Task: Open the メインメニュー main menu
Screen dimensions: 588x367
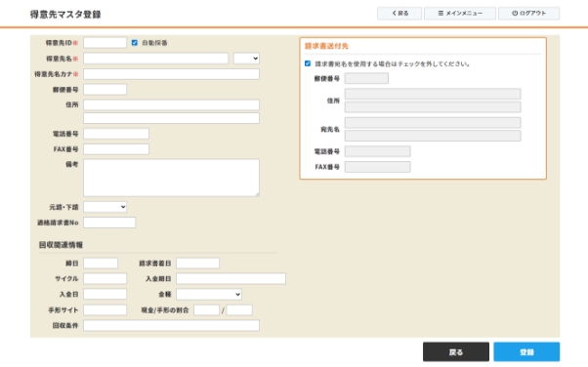Action: coord(460,13)
